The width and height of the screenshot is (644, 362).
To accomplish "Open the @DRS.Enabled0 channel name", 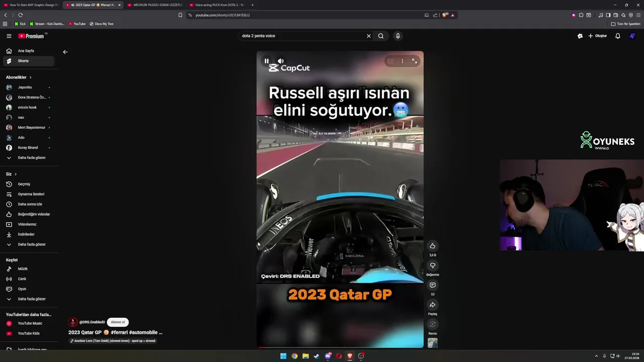I will click(92, 322).
